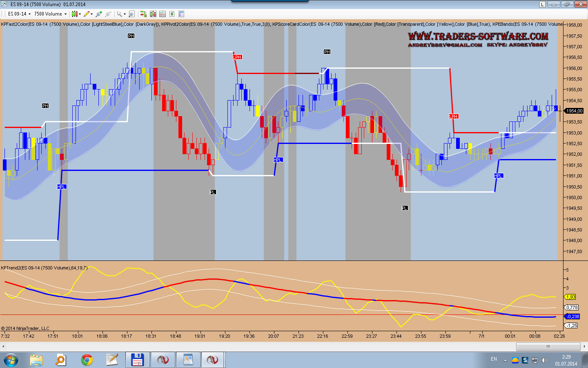Click the scrollbar left arrow button
Screen dimensions: 588x368
point(3,346)
